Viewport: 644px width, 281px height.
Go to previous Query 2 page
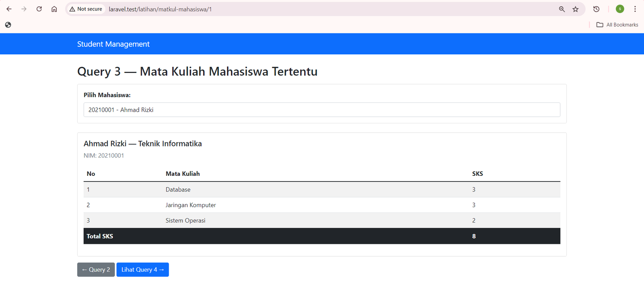pyautogui.click(x=96, y=270)
